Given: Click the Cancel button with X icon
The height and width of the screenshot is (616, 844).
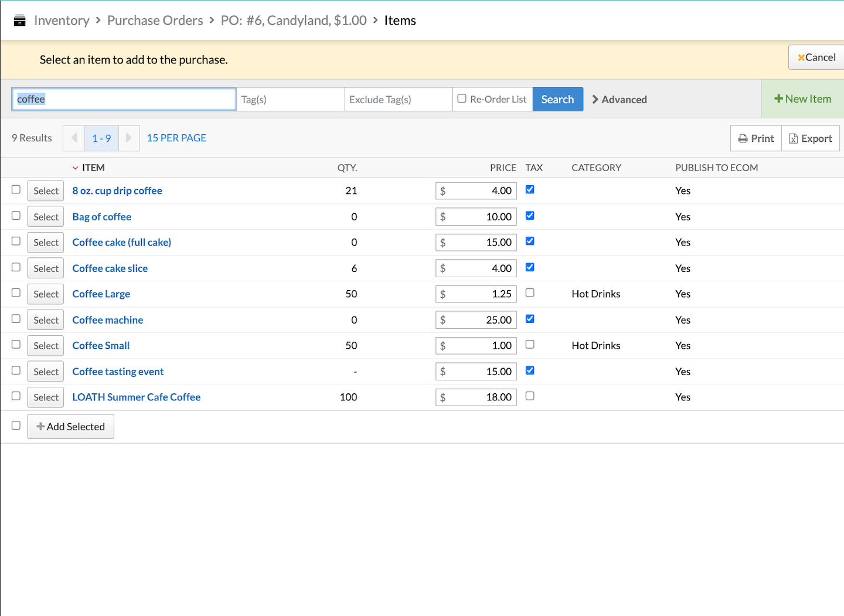Looking at the screenshot, I should pos(816,57).
